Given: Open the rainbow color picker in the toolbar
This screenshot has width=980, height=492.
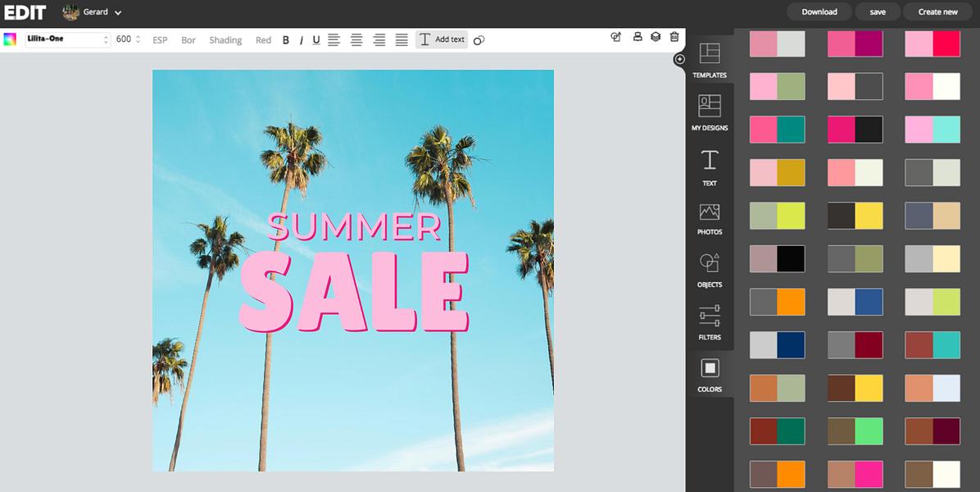Looking at the screenshot, I should click(x=9, y=39).
